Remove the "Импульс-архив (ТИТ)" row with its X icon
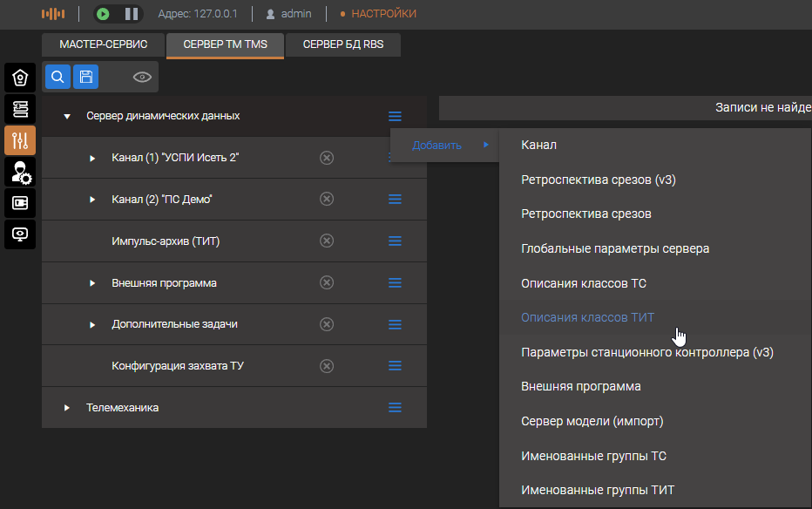Screen dimensions: 812x509 point(327,241)
